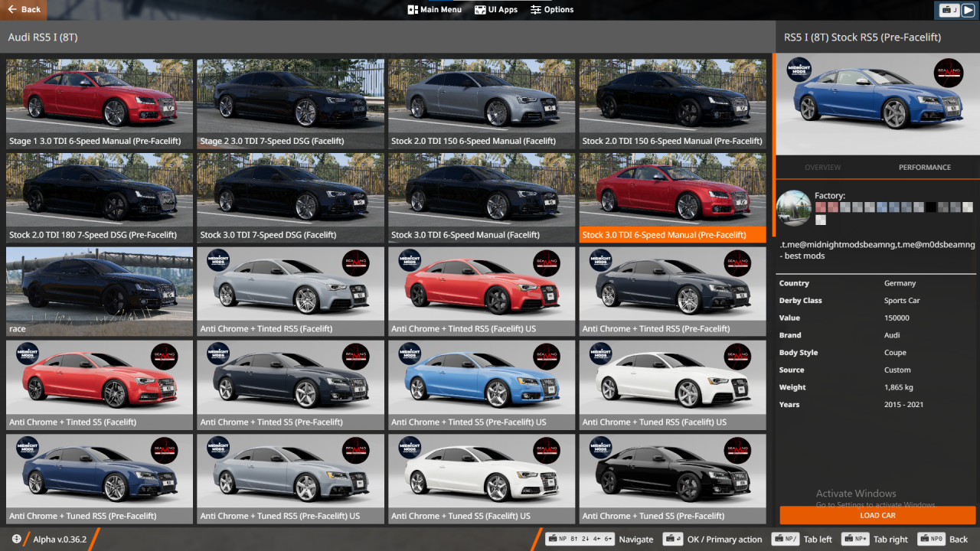Click the RS5 I (8T) Stock RS5 details title
The image size is (980, 551).
pos(862,37)
